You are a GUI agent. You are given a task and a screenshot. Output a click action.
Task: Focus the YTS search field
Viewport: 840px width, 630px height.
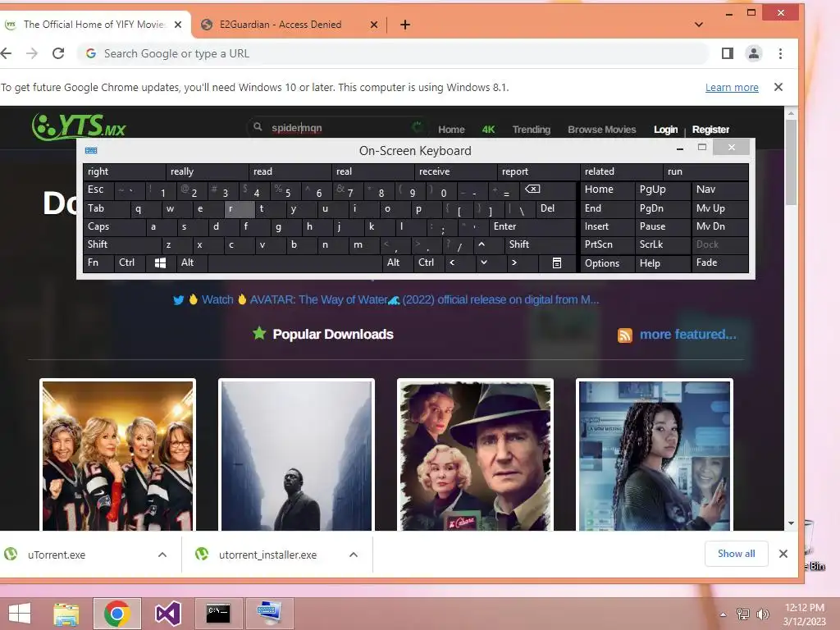pos(340,127)
